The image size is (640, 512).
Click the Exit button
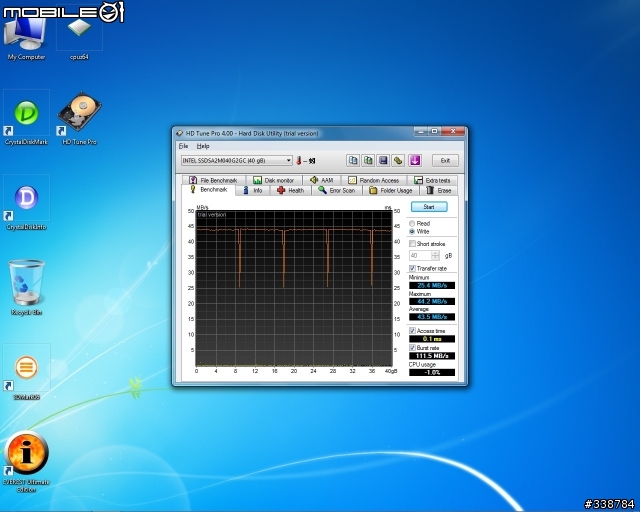point(445,160)
